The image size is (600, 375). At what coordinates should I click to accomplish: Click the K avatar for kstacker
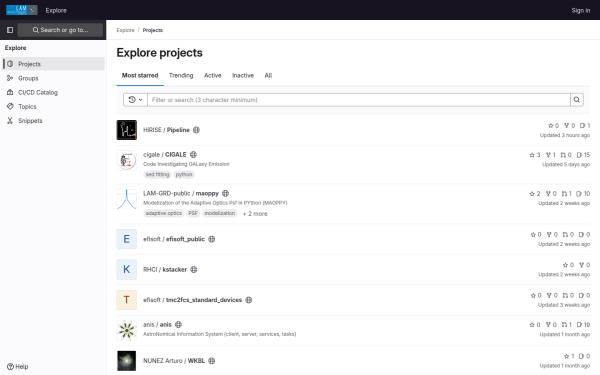pos(127,269)
